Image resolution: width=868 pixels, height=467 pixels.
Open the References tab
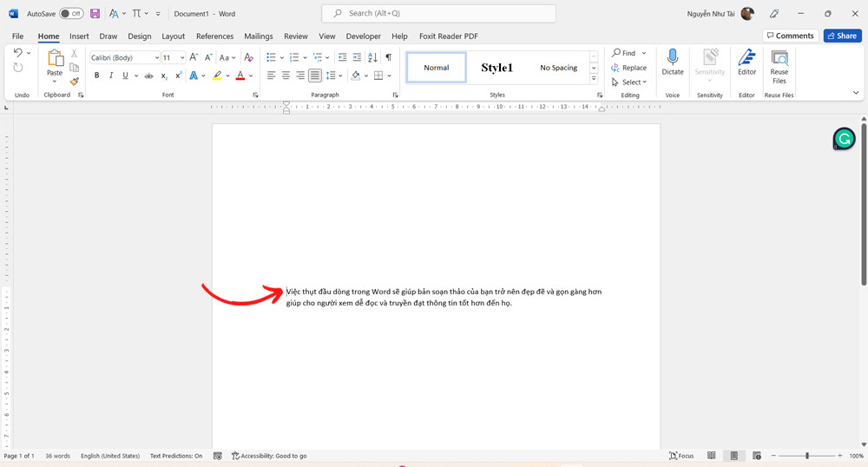(214, 36)
